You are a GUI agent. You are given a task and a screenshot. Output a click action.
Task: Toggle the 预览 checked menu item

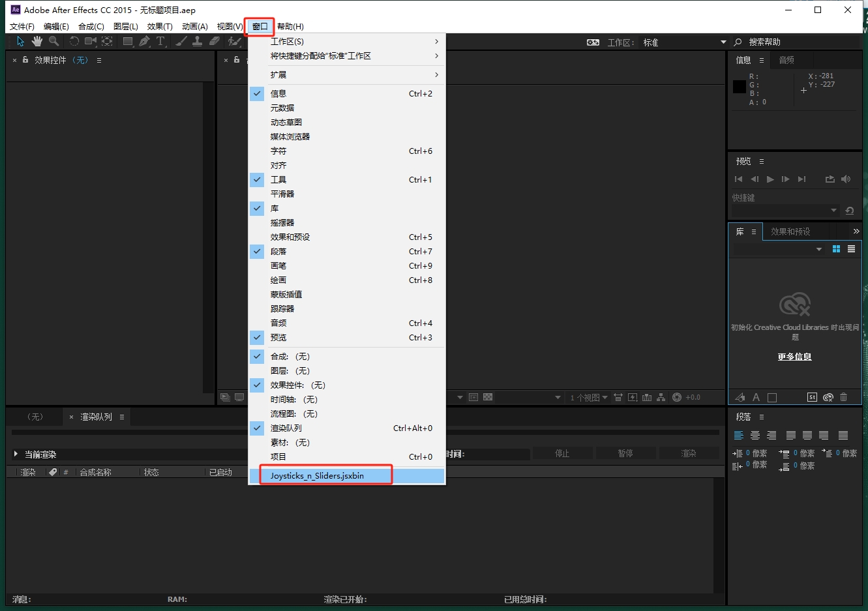pos(346,337)
